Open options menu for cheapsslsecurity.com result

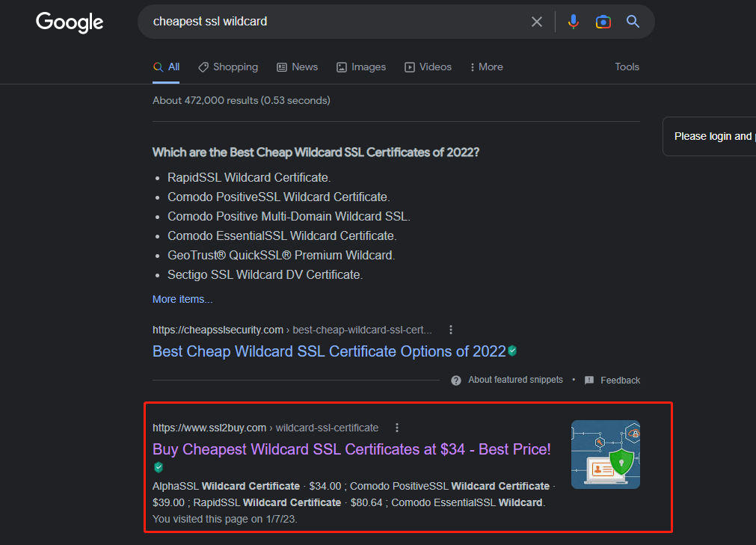(x=451, y=330)
